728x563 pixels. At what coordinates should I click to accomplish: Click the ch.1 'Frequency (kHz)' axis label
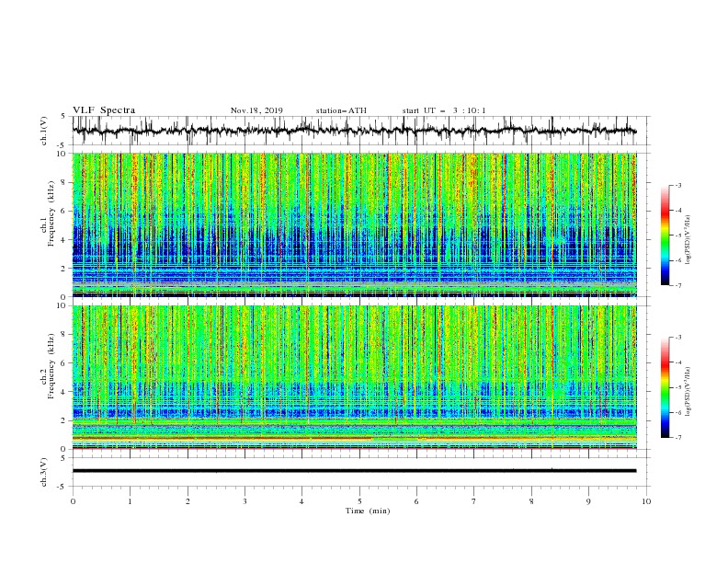(51, 212)
